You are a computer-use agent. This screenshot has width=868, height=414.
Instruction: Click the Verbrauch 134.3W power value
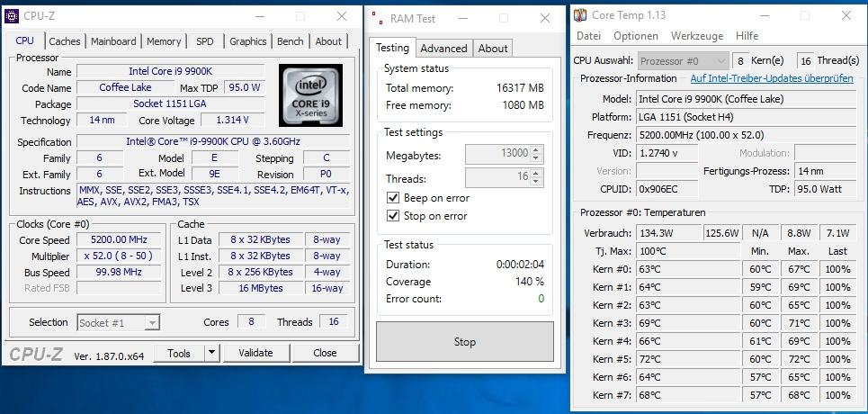(668, 233)
